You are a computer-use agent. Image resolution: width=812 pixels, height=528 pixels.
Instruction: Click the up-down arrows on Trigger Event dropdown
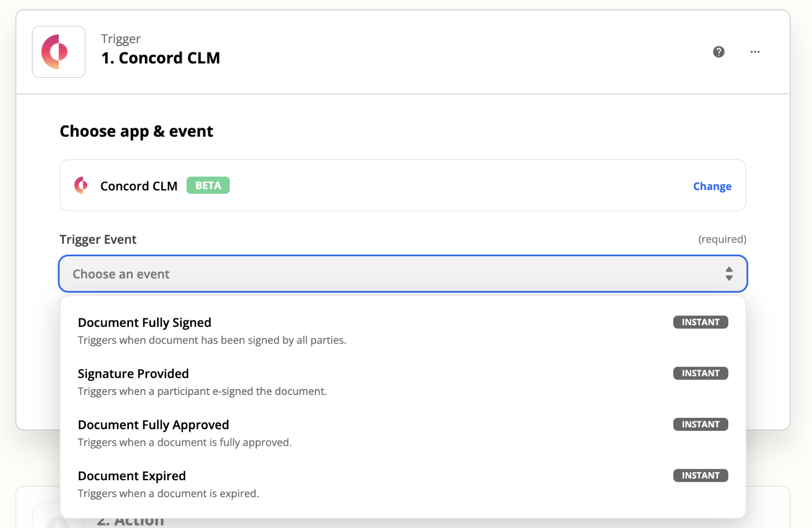click(x=729, y=274)
